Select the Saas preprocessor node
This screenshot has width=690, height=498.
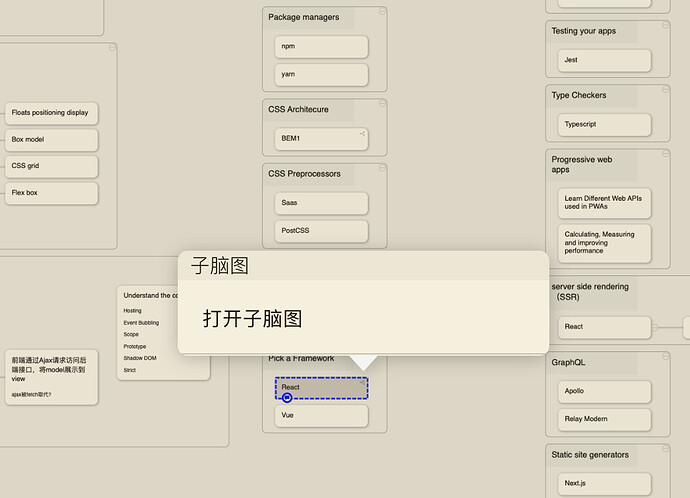(321, 203)
